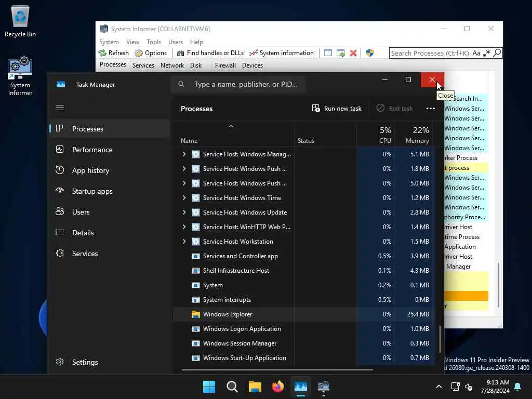The height and width of the screenshot is (399, 532).
Task: Select Windows Start-Up Application process
Action: 304,358
